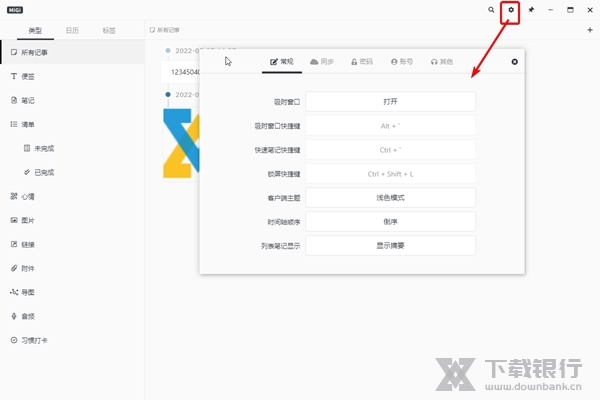Screen dimensions: 600x400
Task: Add a new note with the plus icon
Action: click(590, 30)
